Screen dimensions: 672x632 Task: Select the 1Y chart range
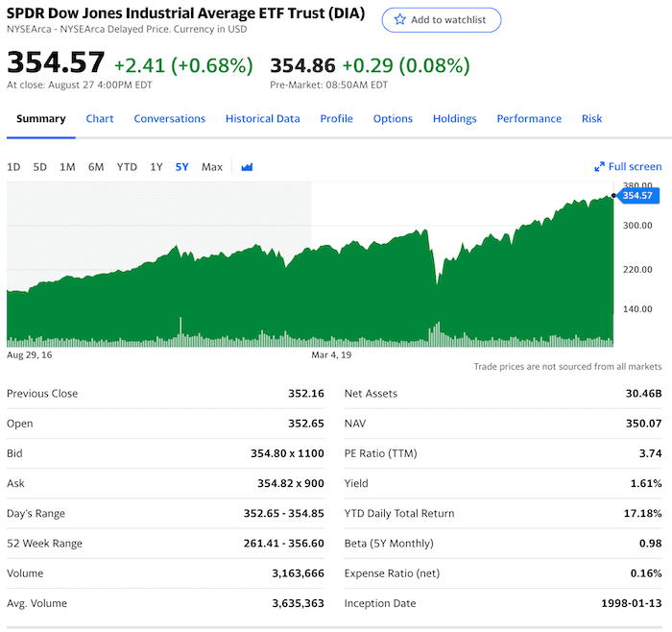[x=156, y=167]
